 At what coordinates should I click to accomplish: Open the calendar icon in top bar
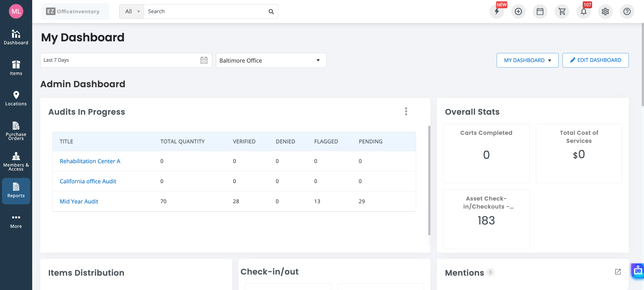pos(540,12)
